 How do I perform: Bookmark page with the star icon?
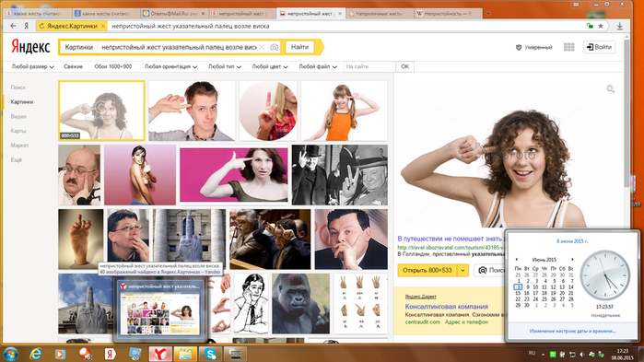click(601, 26)
